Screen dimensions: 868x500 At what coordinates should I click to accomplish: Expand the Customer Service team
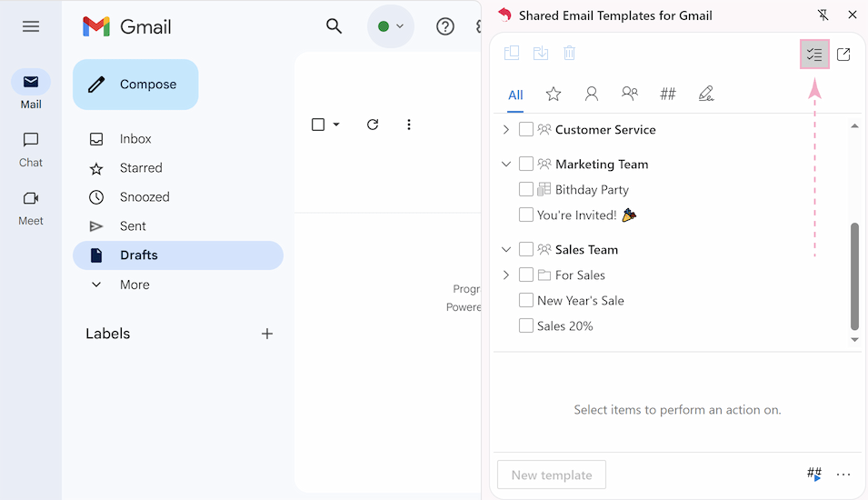(506, 130)
